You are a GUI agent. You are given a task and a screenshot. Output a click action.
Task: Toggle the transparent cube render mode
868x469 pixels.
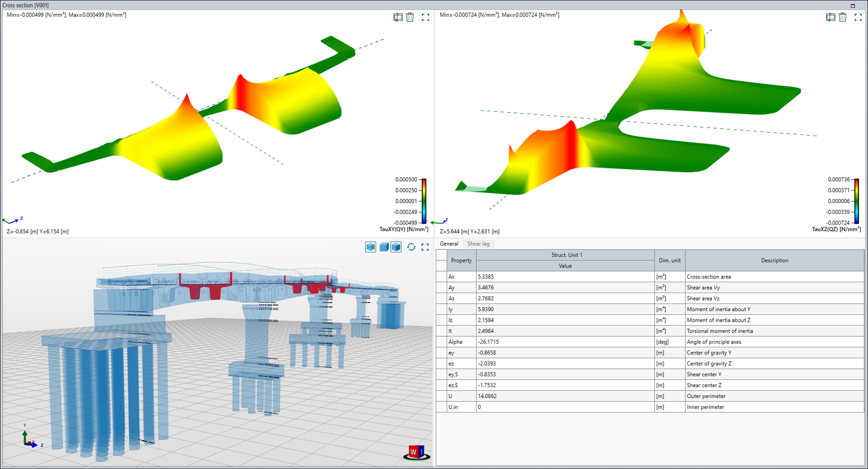[371, 247]
